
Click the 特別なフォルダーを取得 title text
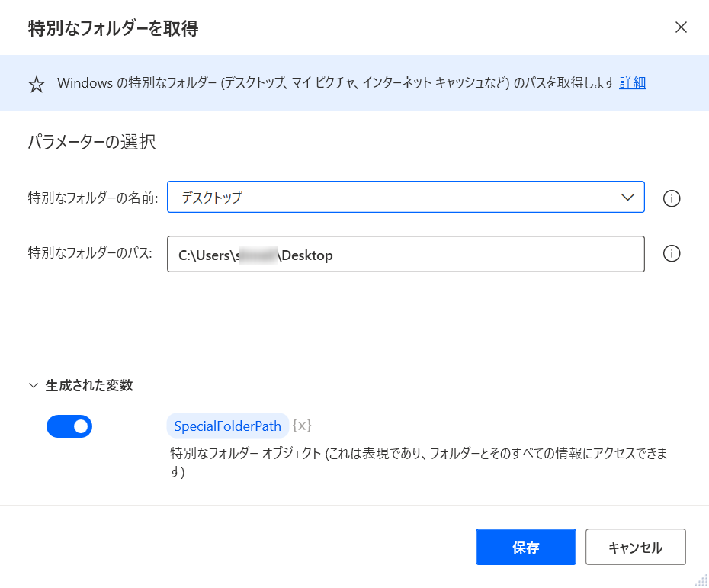coord(113,29)
